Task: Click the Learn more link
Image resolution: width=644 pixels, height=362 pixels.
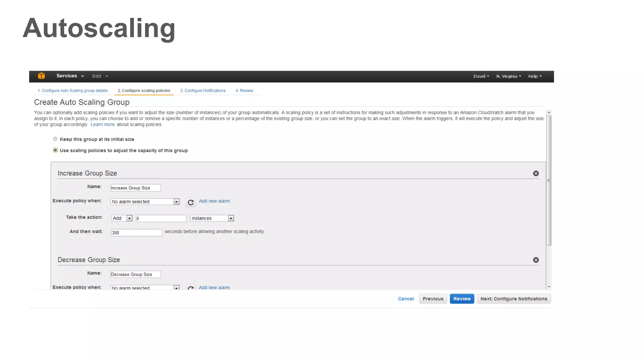Action: pyautogui.click(x=103, y=124)
